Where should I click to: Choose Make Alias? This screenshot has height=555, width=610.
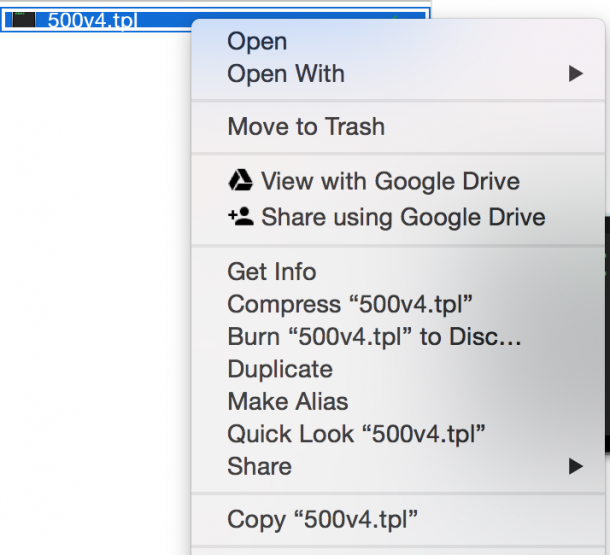(x=288, y=401)
